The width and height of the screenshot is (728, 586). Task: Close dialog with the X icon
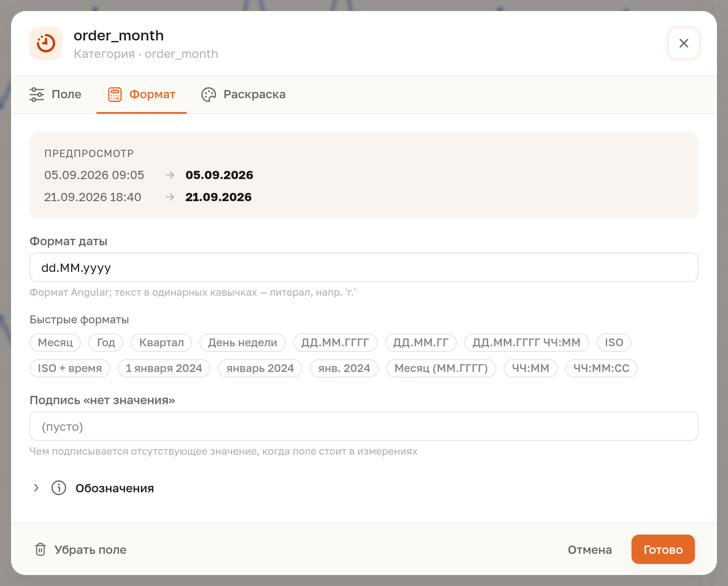(683, 43)
